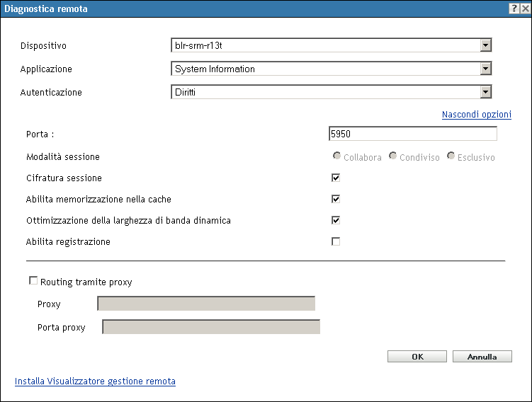Enable the Abilita registrazione checkbox
The image size is (532, 402).
tap(336, 241)
